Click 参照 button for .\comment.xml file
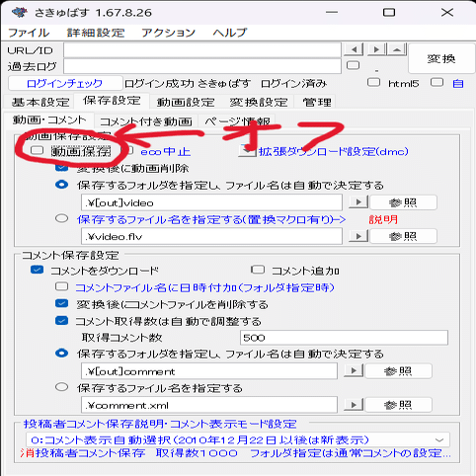 398,405
